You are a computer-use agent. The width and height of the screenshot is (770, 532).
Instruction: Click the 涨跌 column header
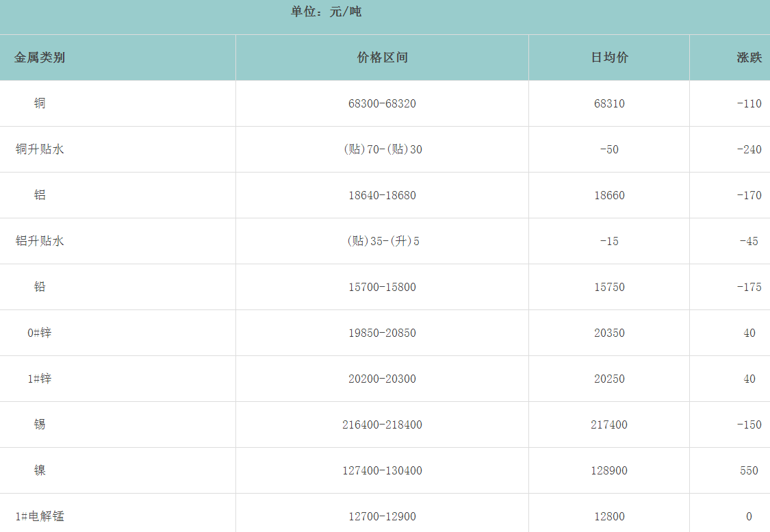click(x=749, y=58)
